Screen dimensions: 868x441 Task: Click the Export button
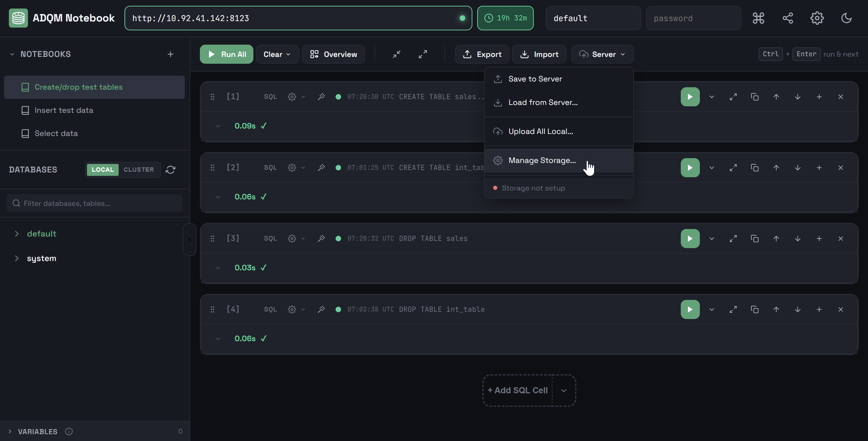(482, 54)
